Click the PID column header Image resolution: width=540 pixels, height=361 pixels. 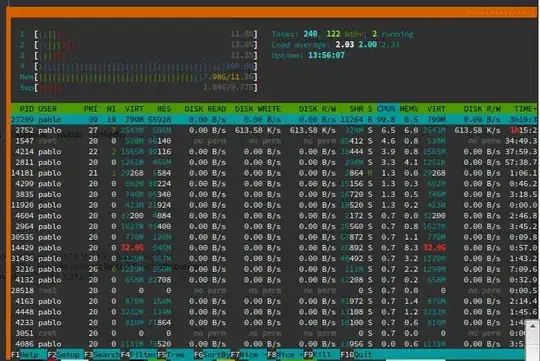pos(27,109)
